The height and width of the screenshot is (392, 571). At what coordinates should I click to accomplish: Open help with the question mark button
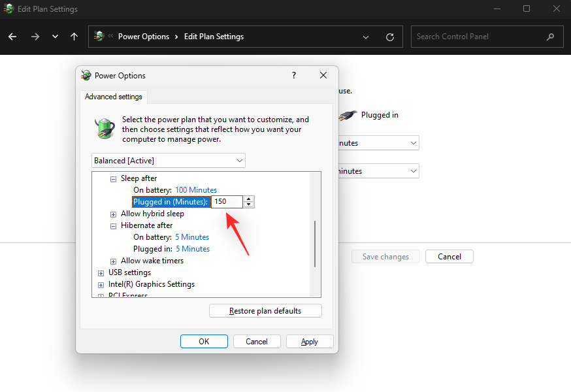tap(294, 75)
